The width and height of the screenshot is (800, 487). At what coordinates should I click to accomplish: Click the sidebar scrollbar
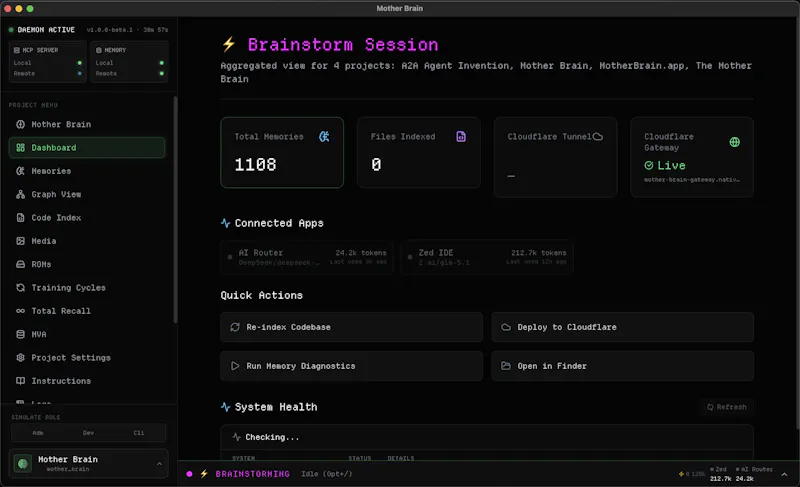[x=176, y=209]
